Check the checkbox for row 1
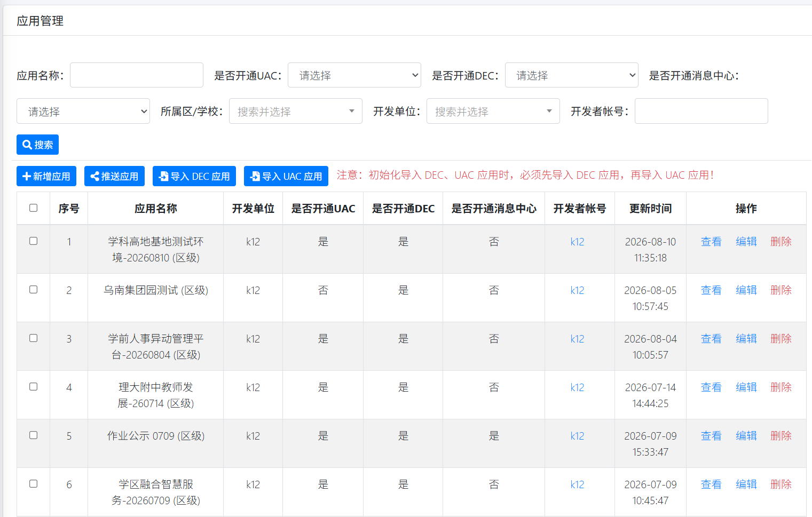 click(x=33, y=241)
